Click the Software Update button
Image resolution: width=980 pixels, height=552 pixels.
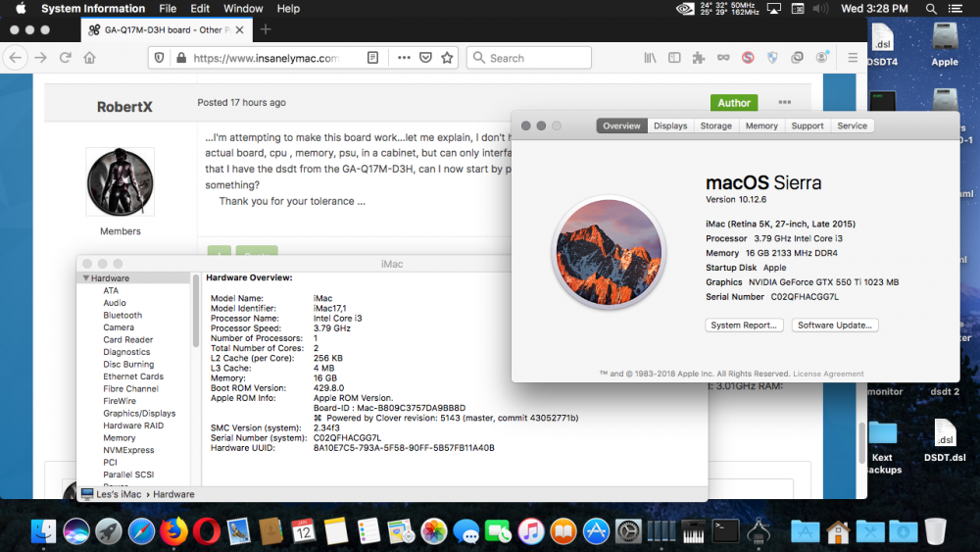click(x=834, y=326)
